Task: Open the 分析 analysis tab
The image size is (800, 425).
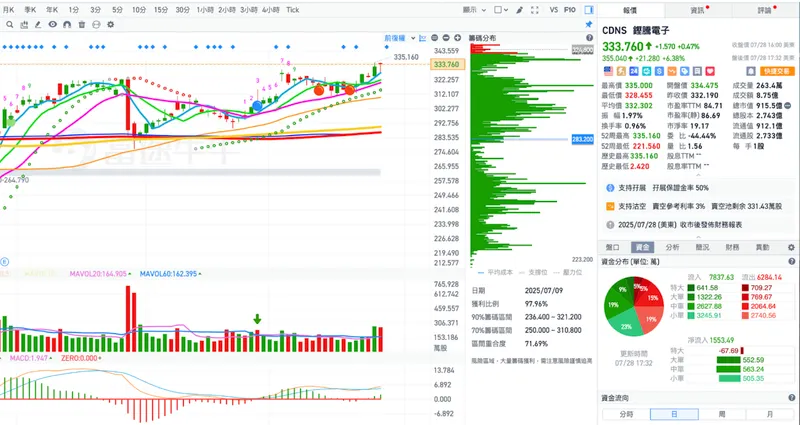Action: (672, 247)
